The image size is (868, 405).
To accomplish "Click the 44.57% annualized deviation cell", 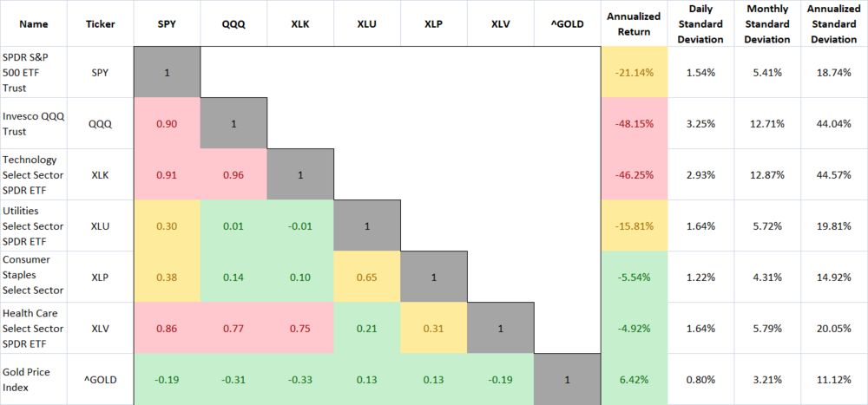I will coord(834,174).
